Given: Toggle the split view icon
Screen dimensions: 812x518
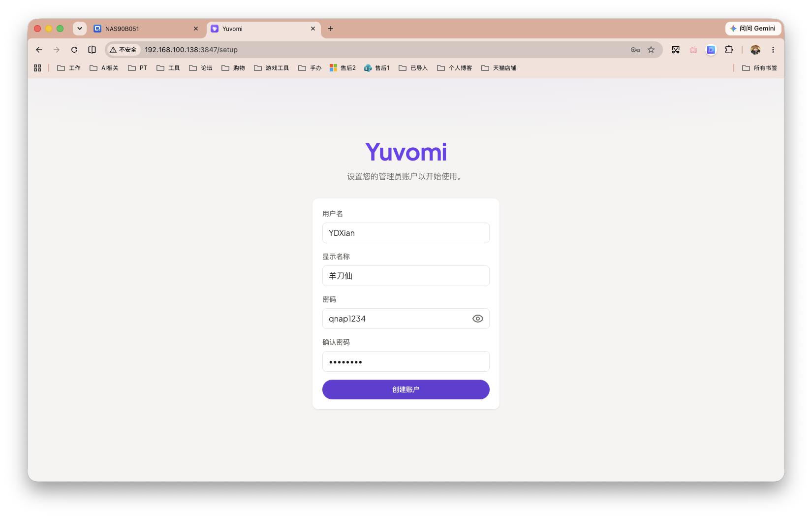Looking at the screenshot, I should (92, 50).
